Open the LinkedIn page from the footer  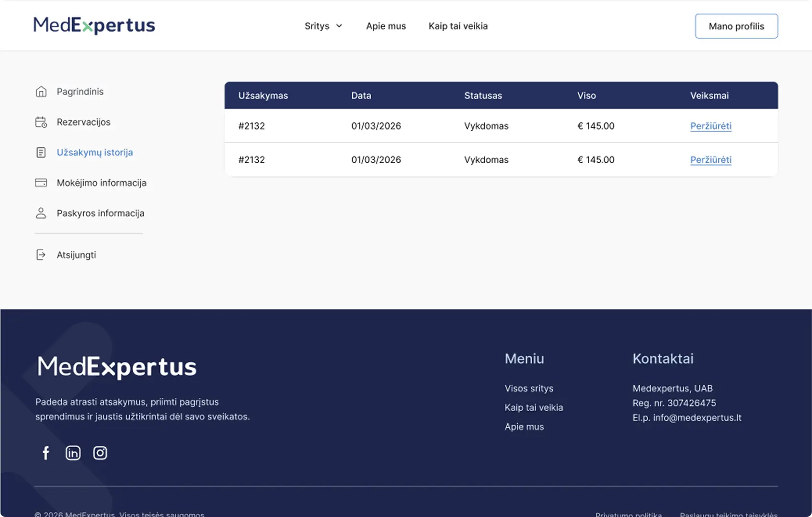pos(73,453)
